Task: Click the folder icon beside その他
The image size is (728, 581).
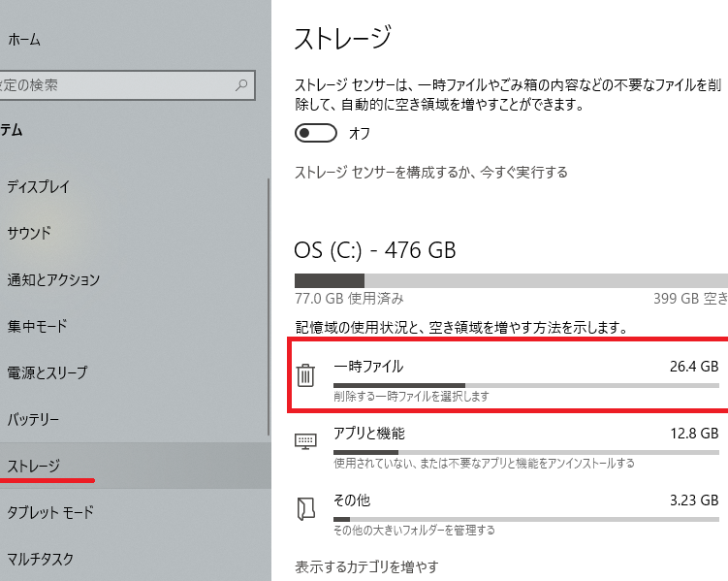Action: pos(305,508)
